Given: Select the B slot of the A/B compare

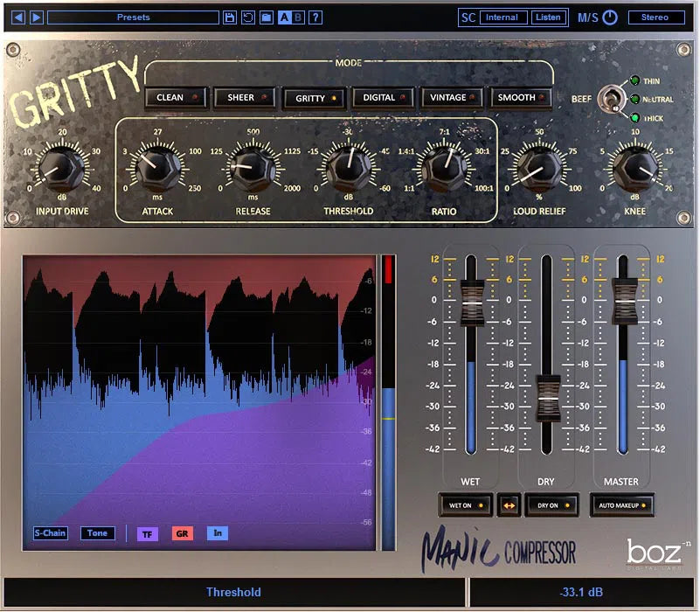Looking at the screenshot, I should click(297, 17).
